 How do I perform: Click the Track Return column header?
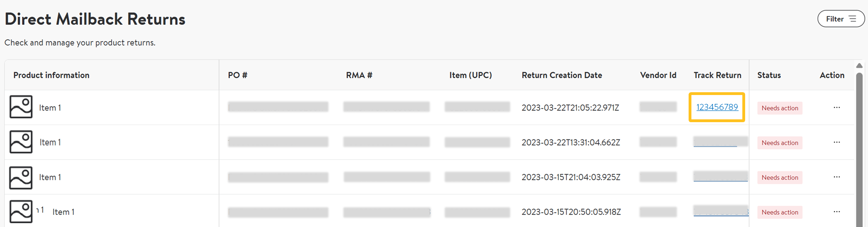[717, 75]
